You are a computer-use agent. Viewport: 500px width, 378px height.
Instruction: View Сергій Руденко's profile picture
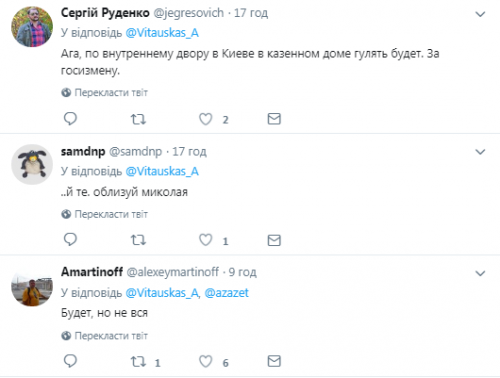coord(32,26)
